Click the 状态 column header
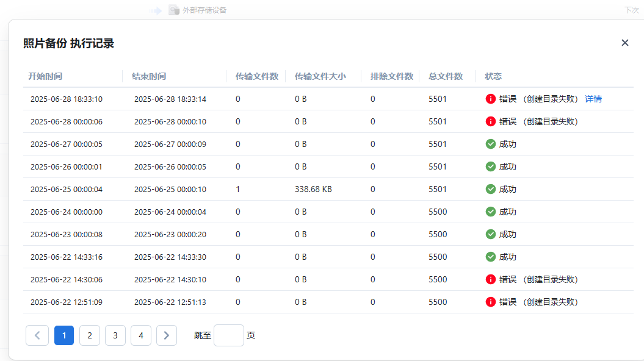644x361 pixels. [493, 76]
